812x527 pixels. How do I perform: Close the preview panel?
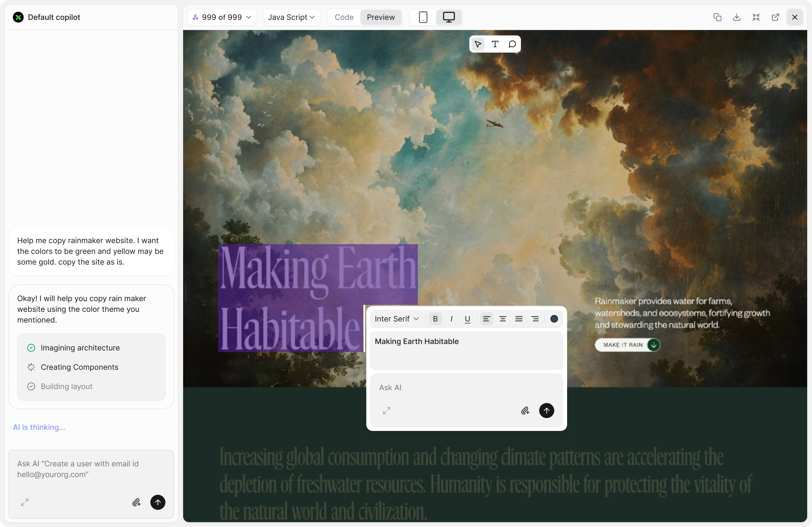click(x=795, y=17)
